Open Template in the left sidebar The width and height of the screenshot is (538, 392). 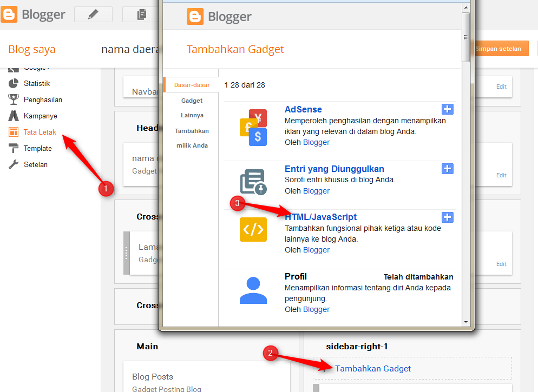38,148
